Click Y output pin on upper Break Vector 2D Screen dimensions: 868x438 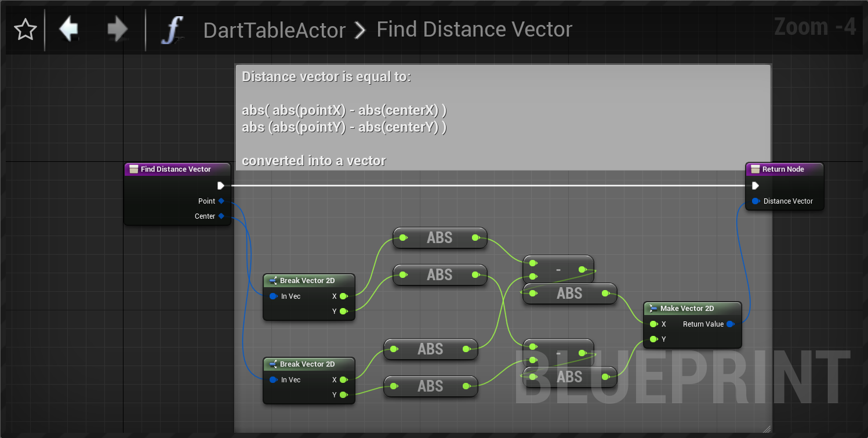[x=344, y=312]
